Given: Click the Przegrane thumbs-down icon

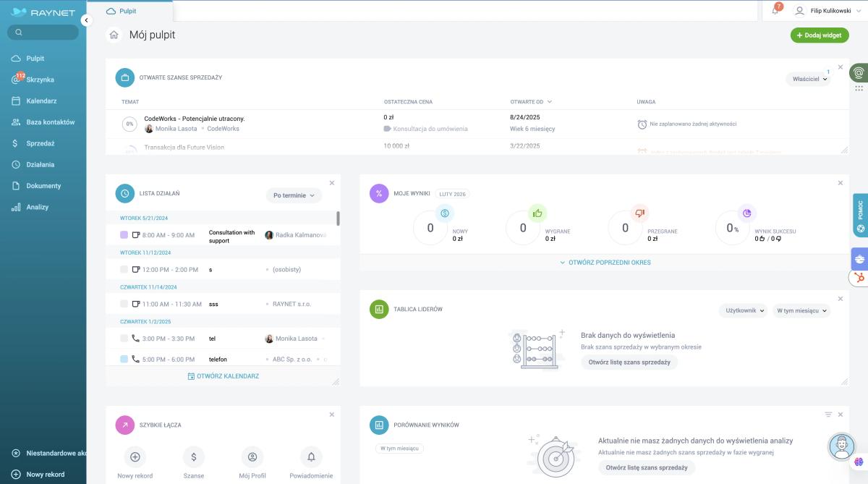Looking at the screenshot, I should point(639,213).
